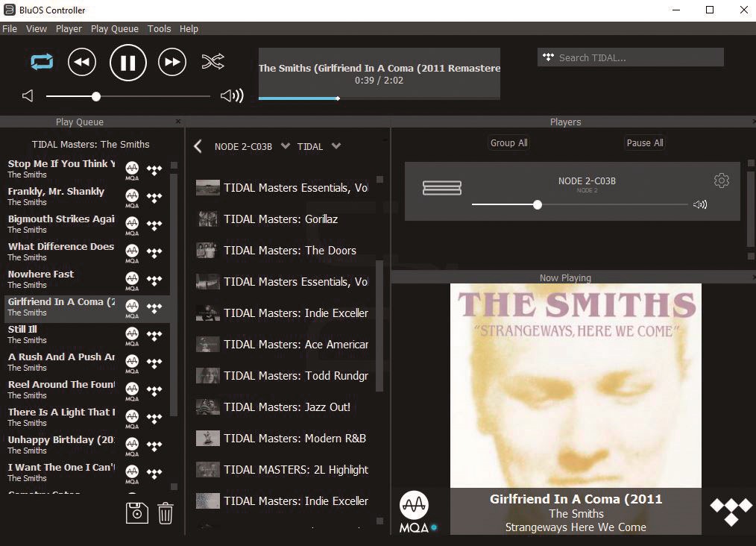Viewport: 756px width, 546px height.
Task: Open the Player menu
Action: (69, 28)
